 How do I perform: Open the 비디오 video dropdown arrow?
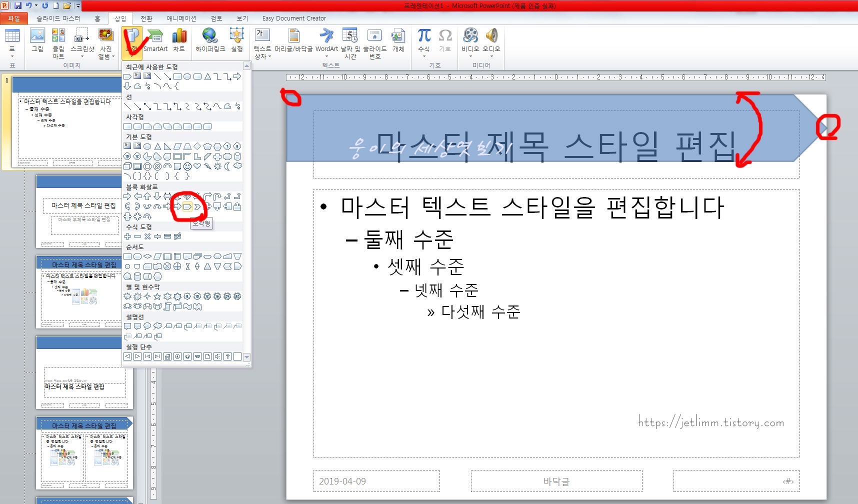pyautogui.click(x=470, y=56)
